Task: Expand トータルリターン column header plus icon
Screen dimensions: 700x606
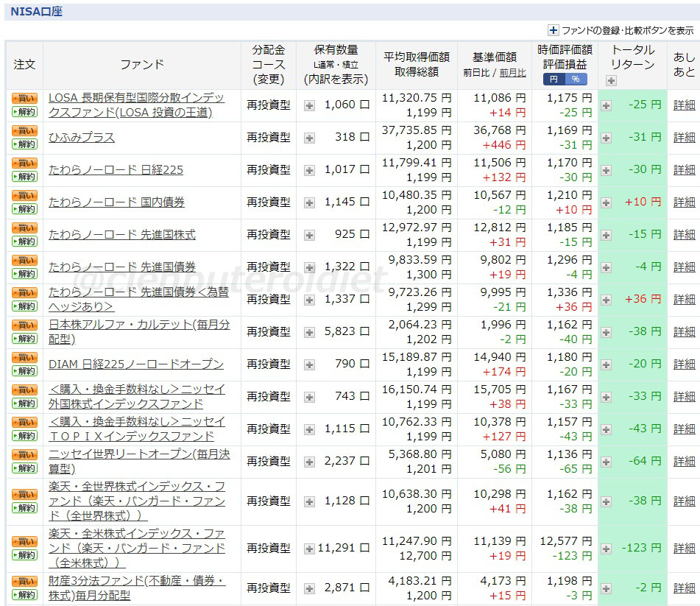Action: [x=611, y=80]
